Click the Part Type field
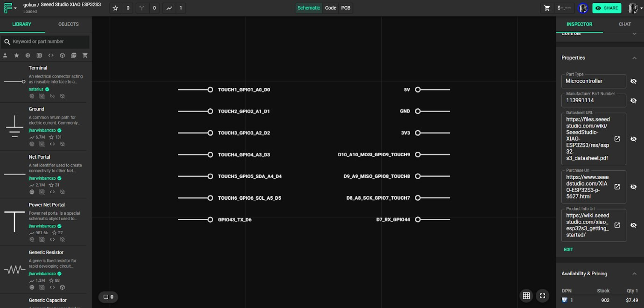Screen dimensions: 644x308 594,81
